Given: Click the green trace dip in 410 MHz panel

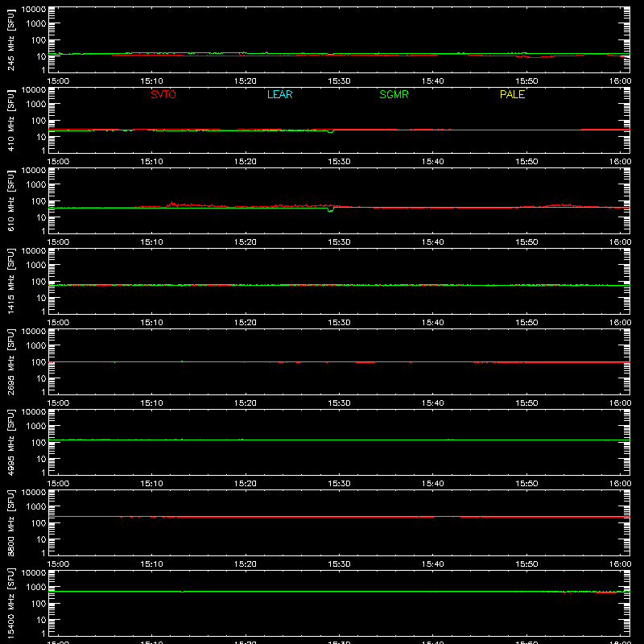Looking at the screenshot, I should click(x=330, y=131).
